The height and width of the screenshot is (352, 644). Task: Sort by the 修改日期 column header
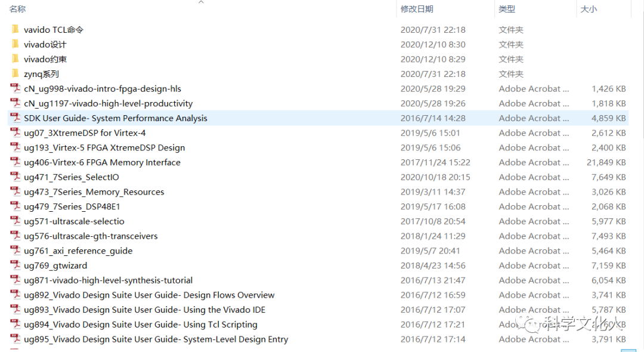coord(417,9)
